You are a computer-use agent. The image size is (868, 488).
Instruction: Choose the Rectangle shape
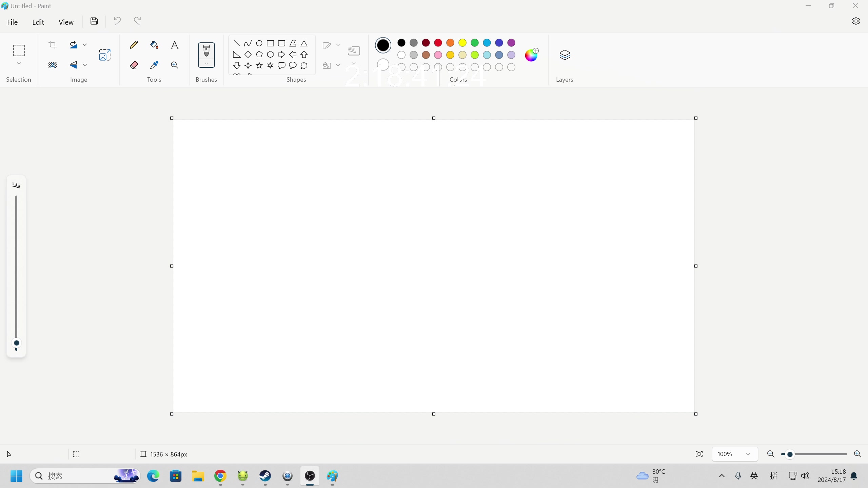(x=270, y=43)
